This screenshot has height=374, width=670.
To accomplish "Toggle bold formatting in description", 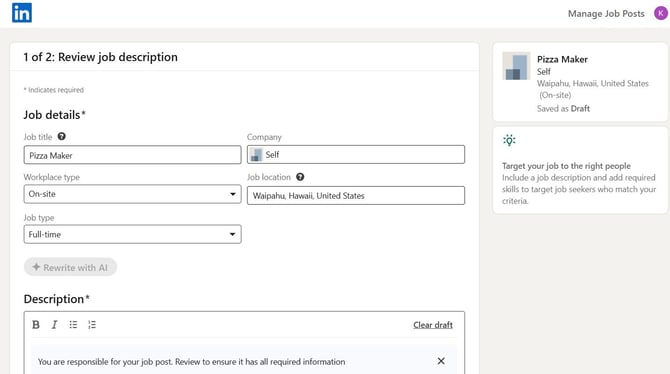I will click(x=36, y=325).
